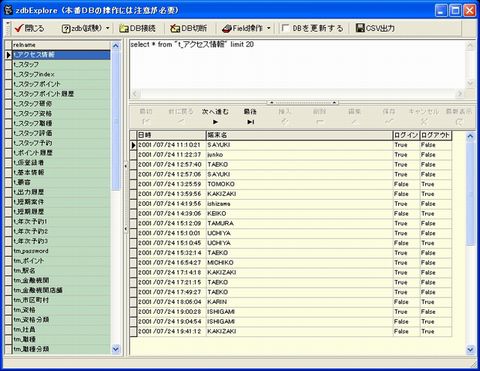Image resolution: width=480 pixels, height=371 pixels.
Task: Click the 端末名 column header
Action: tap(299, 135)
